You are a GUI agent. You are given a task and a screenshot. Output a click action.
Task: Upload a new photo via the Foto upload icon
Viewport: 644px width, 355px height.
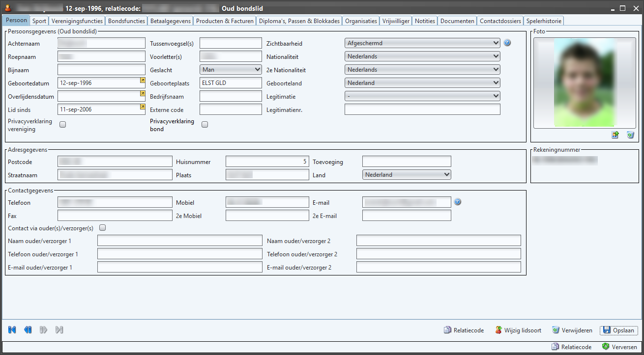click(x=615, y=135)
